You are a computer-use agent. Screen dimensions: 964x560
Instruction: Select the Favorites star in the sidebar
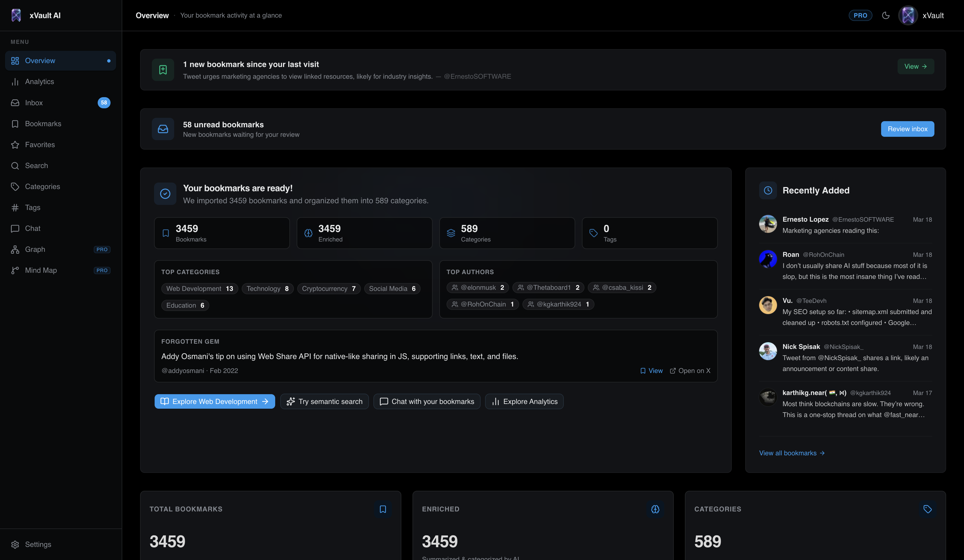pos(40,145)
